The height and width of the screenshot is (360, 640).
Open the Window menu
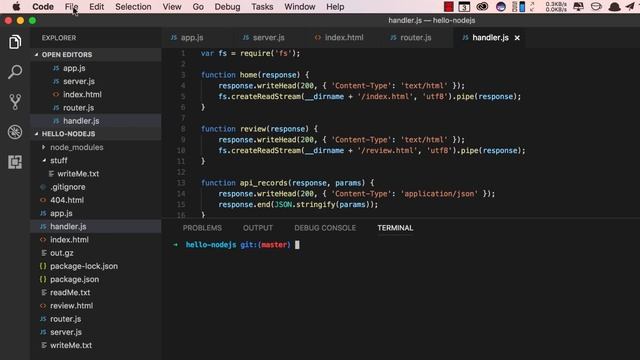pyautogui.click(x=300, y=7)
